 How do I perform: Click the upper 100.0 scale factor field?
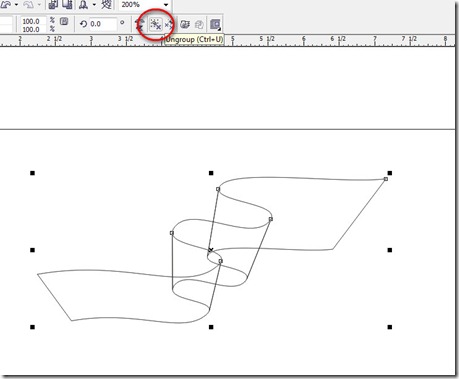(33, 21)
